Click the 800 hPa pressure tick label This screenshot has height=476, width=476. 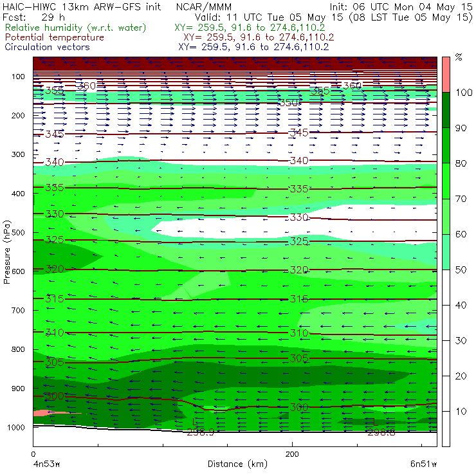[18, 349]
